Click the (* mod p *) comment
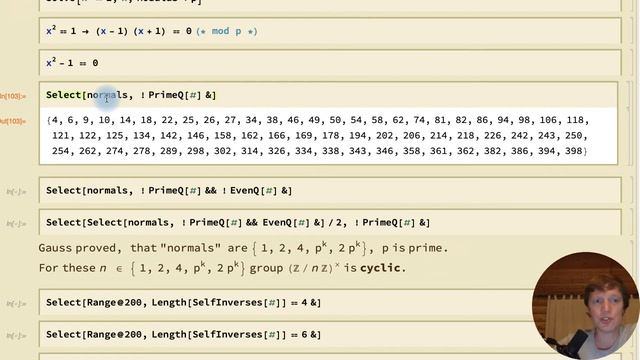 tap(227, 31)
